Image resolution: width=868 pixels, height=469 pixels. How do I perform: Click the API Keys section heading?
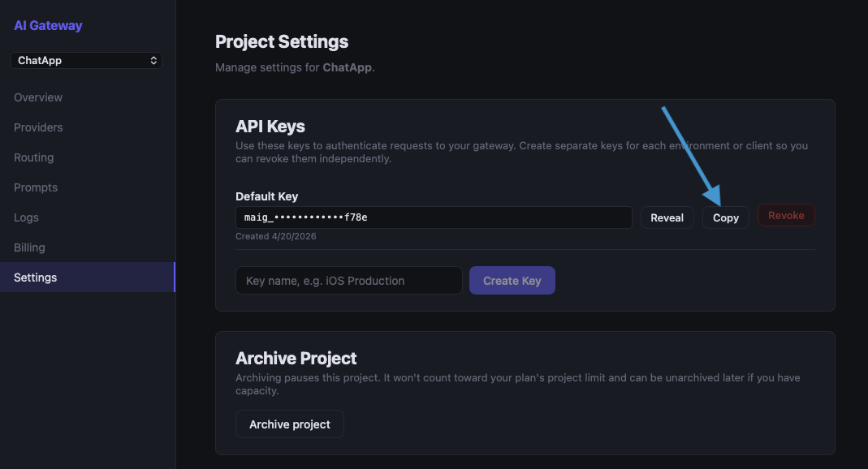tap(270, 126)
